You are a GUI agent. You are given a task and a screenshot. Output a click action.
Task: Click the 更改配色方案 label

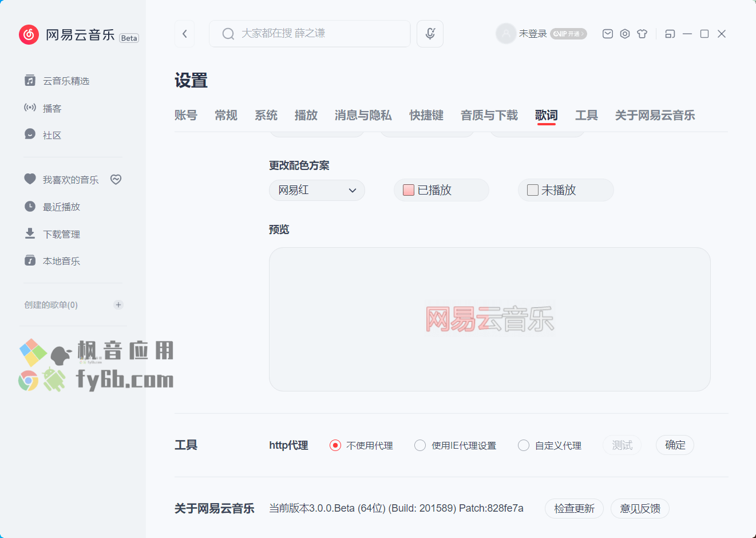pyautogui.click(x=299, y=165)
